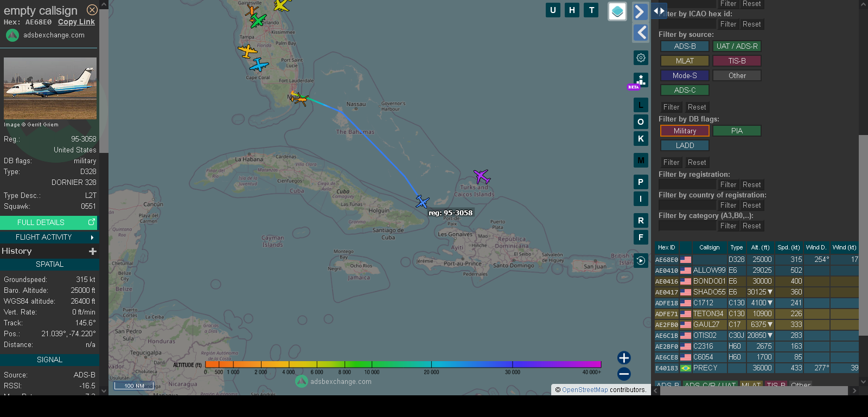Toggle the PIA DB flag filter
The height and width of the screenshot is (417, 868).
pos(737,131)
